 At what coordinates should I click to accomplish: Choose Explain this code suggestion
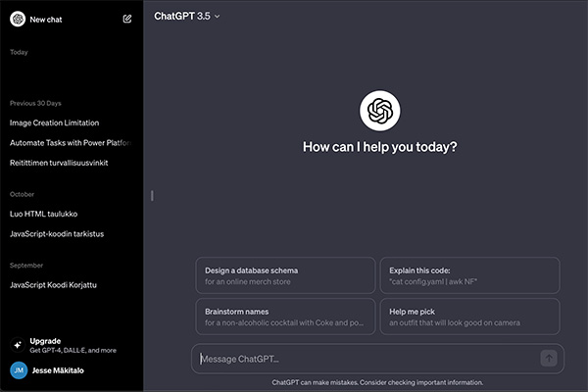pyautogui.click(x=469, y=275)
